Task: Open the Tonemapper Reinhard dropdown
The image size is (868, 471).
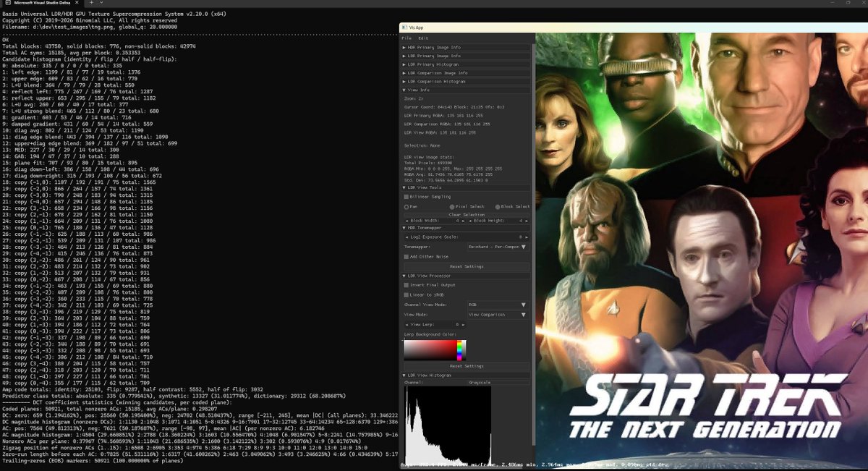Action: click(x=498, y=247)
